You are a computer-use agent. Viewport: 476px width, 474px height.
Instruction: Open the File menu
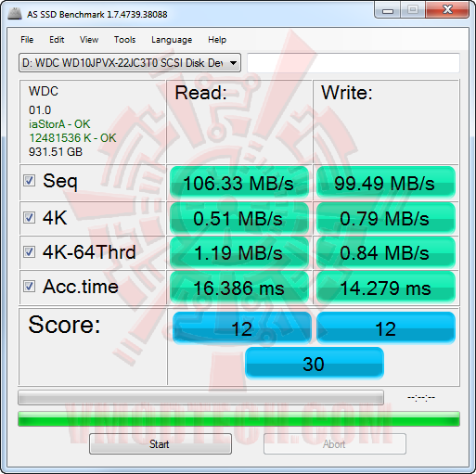(27, 40)
